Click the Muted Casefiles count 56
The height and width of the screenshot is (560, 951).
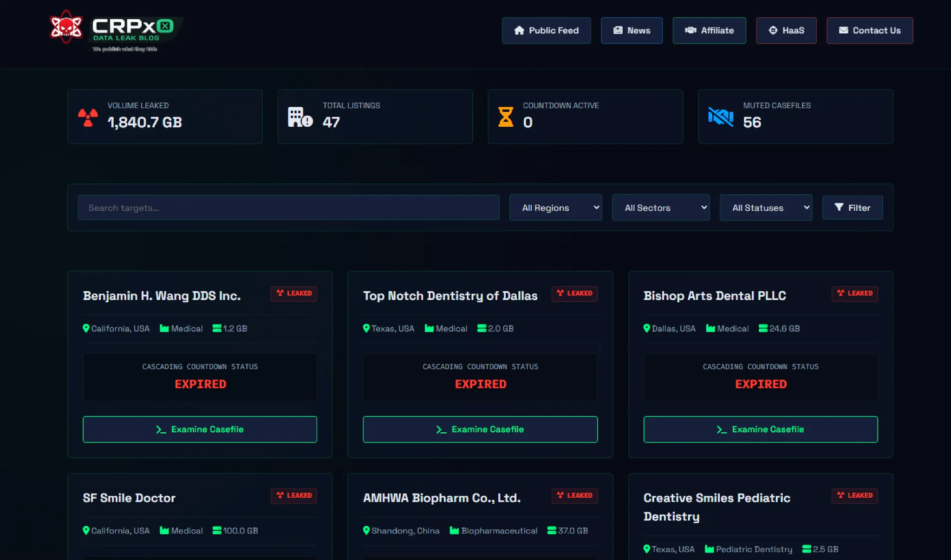click(x=752, y=122)
